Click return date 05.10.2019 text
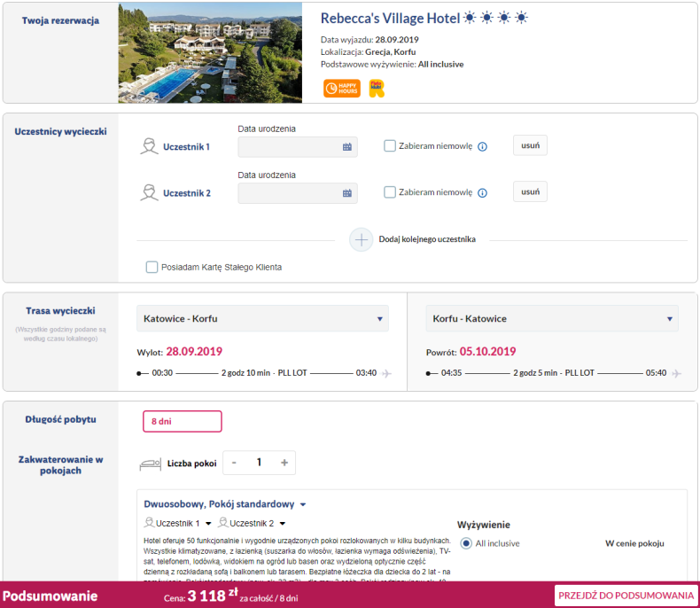The height and width of the screenshot is (608, 700). coord(487,352)
